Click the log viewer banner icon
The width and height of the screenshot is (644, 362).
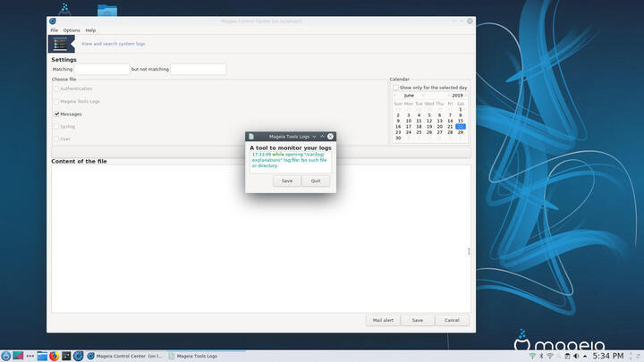pos(61,44)
